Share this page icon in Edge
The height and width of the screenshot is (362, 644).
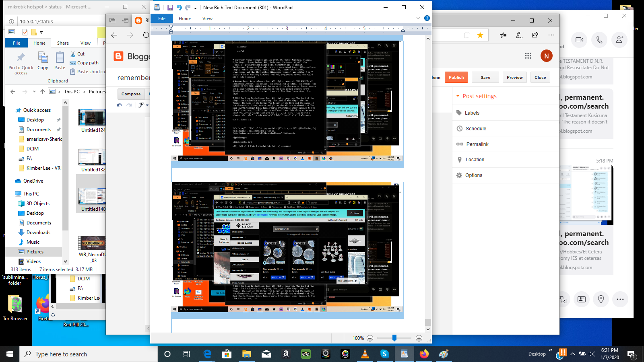tap(535, 35)
